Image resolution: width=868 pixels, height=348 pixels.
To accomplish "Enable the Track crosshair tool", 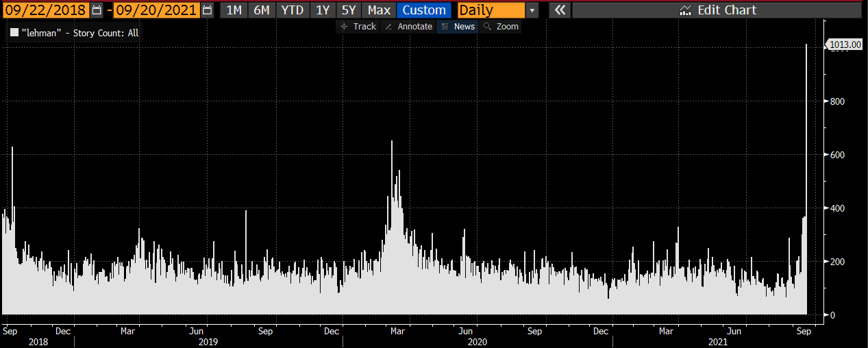I will pos(358,27).
